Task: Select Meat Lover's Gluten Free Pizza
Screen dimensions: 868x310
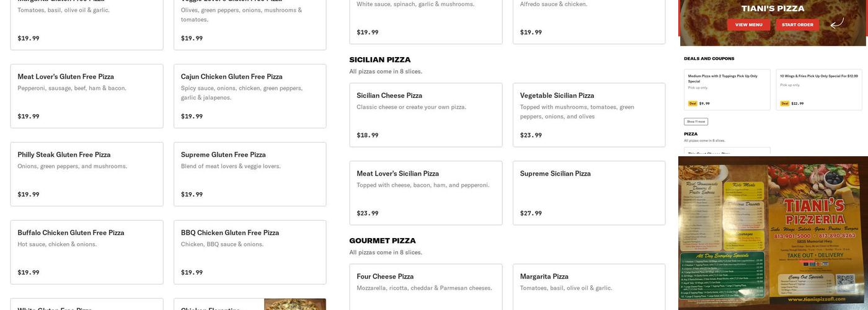Action: pos(87,96)
